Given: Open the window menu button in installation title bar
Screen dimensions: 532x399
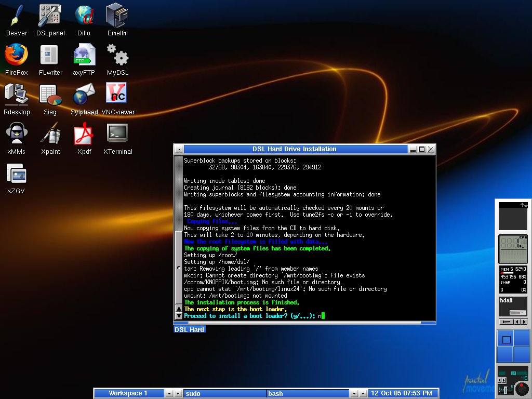Looking at the screenshot, I should coord(179,149).
